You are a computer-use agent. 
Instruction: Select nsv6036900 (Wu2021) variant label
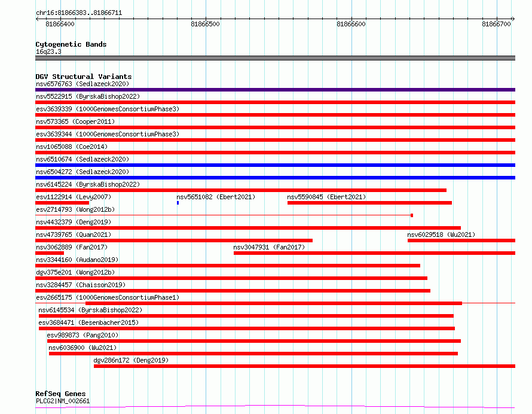coord(82,348)
